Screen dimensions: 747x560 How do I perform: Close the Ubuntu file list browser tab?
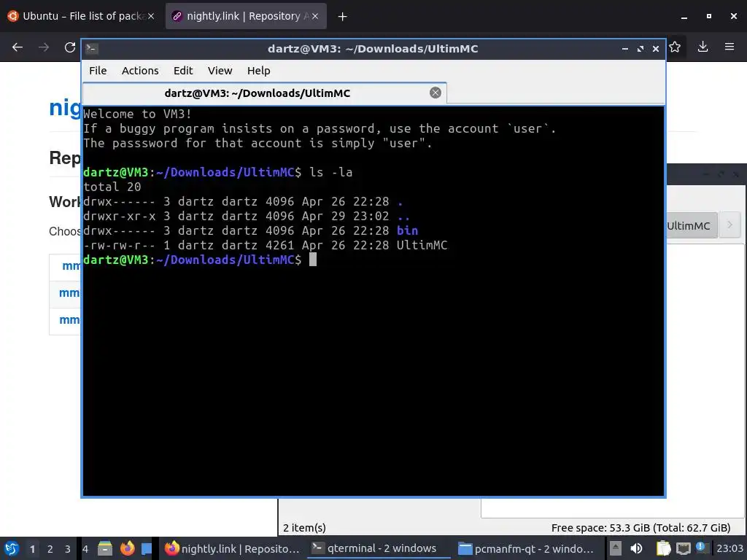click(150, 16)
